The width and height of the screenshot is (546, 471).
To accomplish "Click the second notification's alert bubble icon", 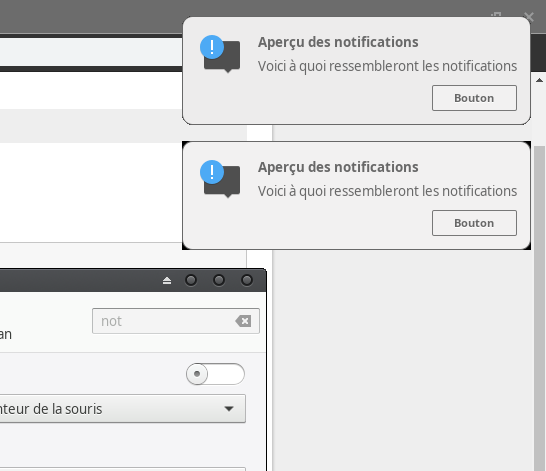I will (x=220, y=179).
